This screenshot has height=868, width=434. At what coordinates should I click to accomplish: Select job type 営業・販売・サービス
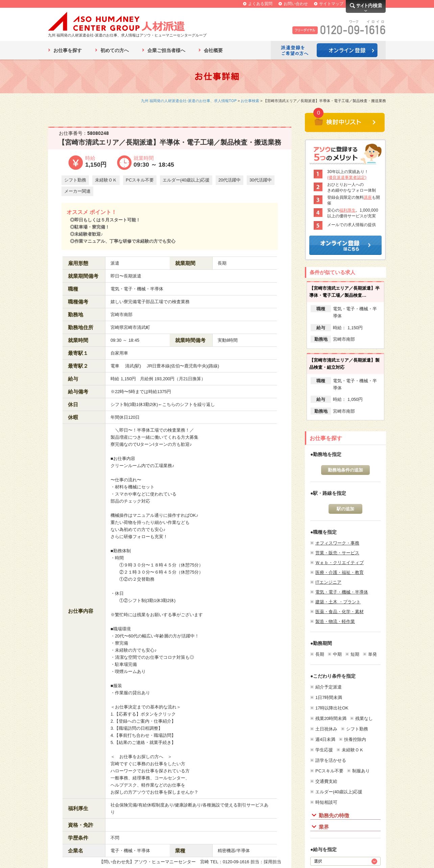337,553
